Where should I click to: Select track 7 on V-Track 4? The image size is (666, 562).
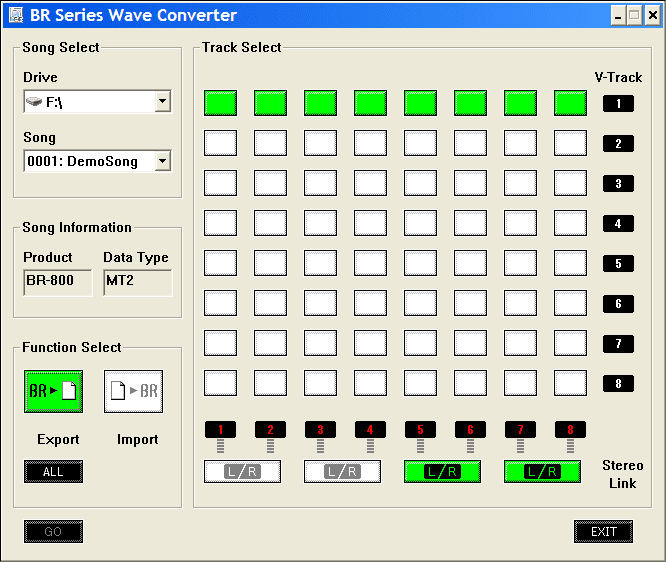click(x=520, y=223)
